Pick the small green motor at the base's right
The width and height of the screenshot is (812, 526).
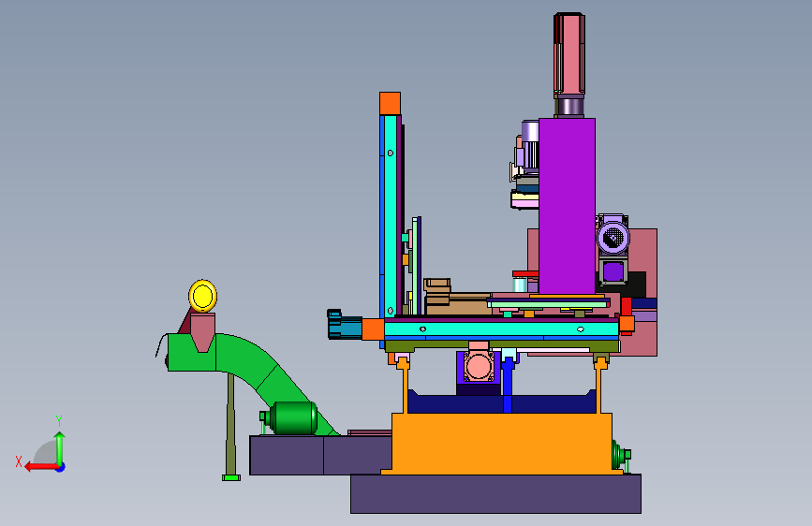[x=620, y=456]
